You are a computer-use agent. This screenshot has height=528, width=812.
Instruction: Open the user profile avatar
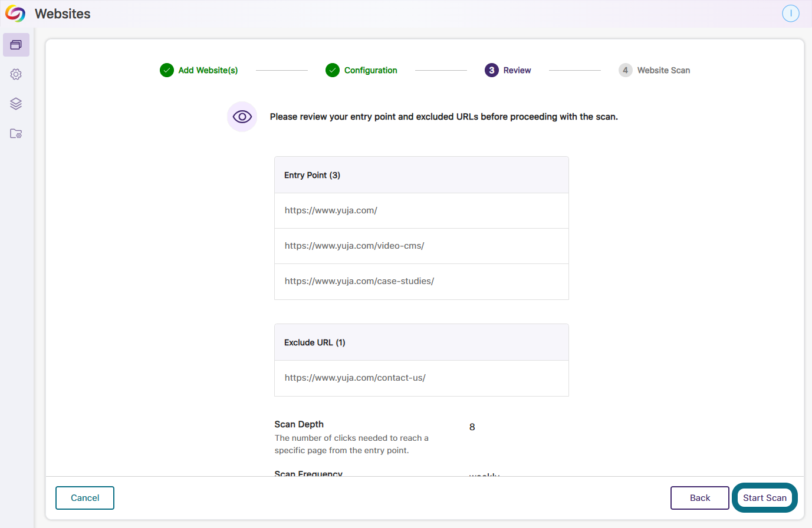(791, 14)
